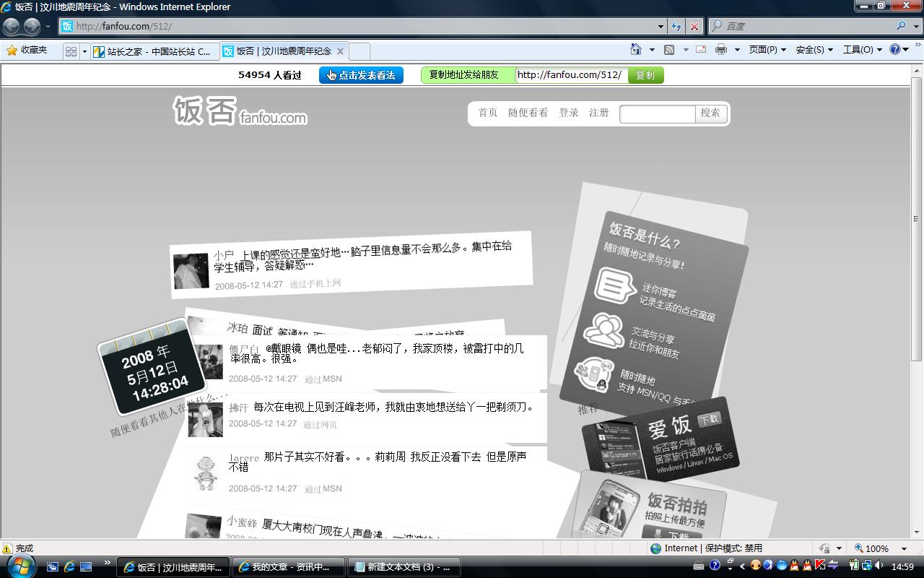Click the RSS feeds icon

click(x=669, y=50)
